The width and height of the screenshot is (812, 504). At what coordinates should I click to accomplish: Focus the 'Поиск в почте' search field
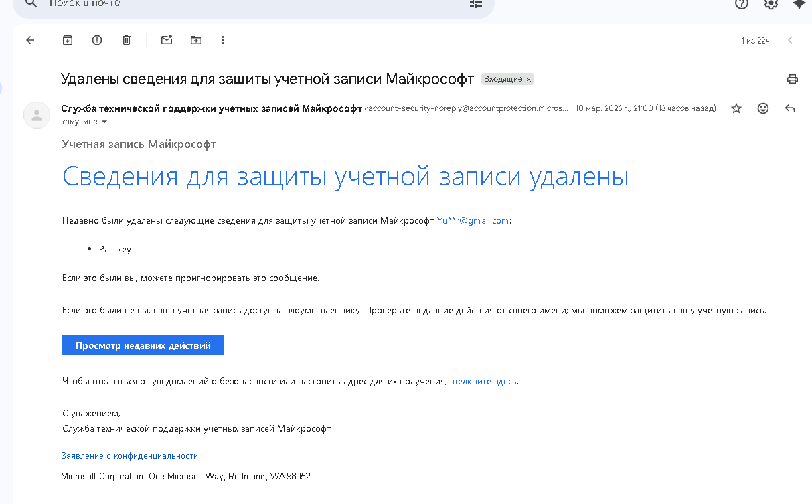tap(254, 4)
